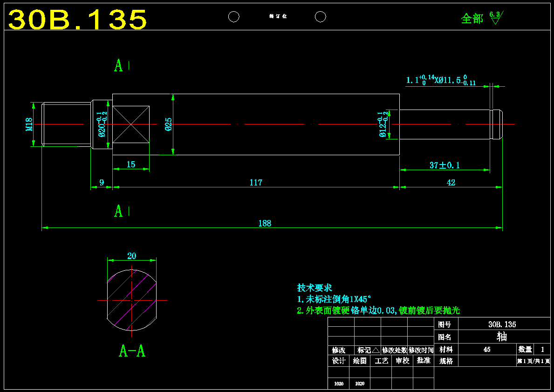Select the 15 length dimension
This screenshot has width=554, height=392.
click(131, 165)
